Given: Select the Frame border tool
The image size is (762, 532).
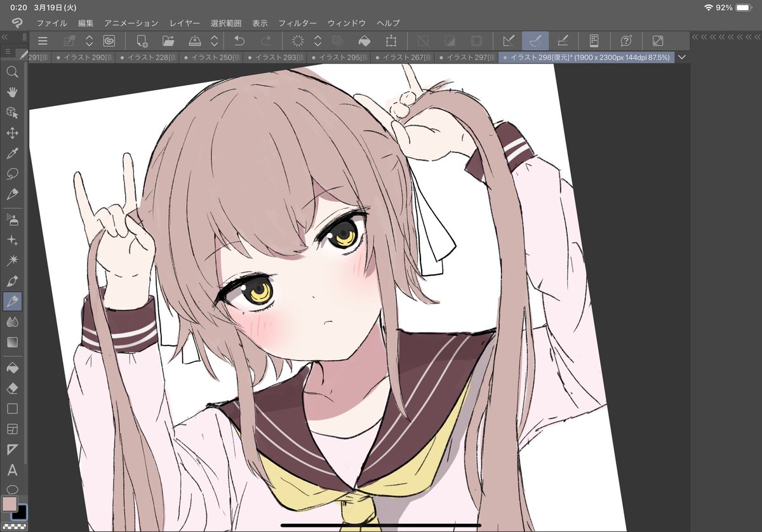Looking at the screenshot, I should tap(12, 429).
